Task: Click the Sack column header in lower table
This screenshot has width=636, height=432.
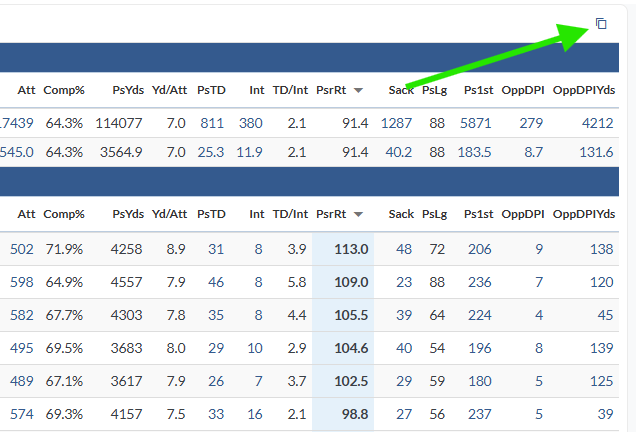Action: pyautogui.click(x=401, y=214)
